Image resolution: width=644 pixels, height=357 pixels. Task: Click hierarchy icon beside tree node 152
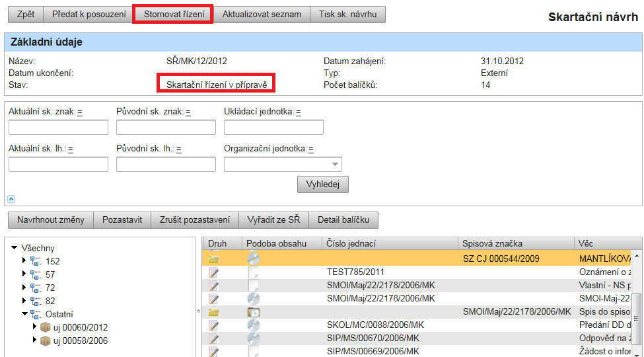point(36,261)
